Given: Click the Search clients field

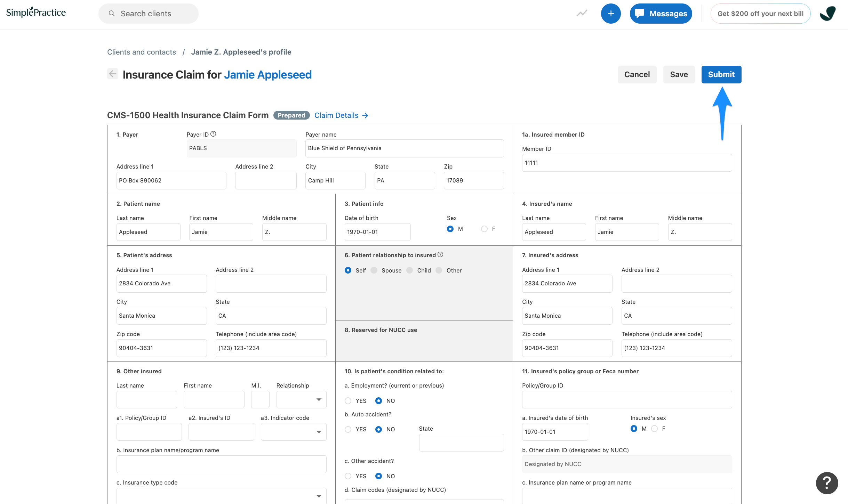Looking at the screenshot, I should coord(149,14).
